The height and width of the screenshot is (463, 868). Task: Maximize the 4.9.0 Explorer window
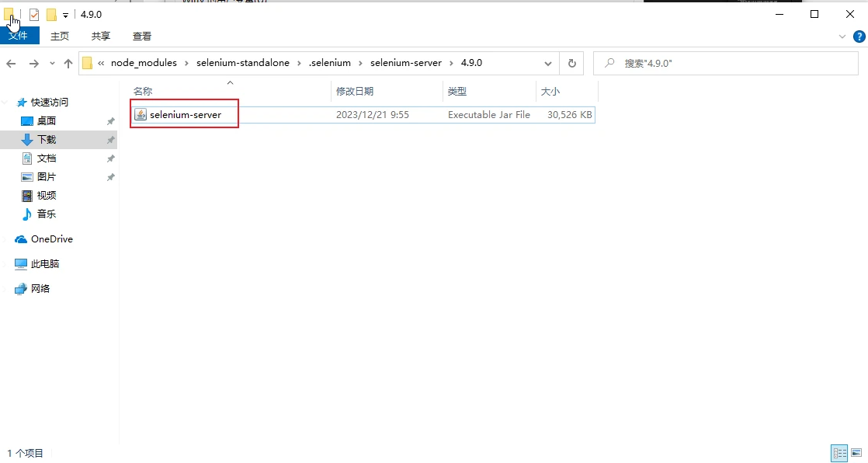[x=814, y=15]
